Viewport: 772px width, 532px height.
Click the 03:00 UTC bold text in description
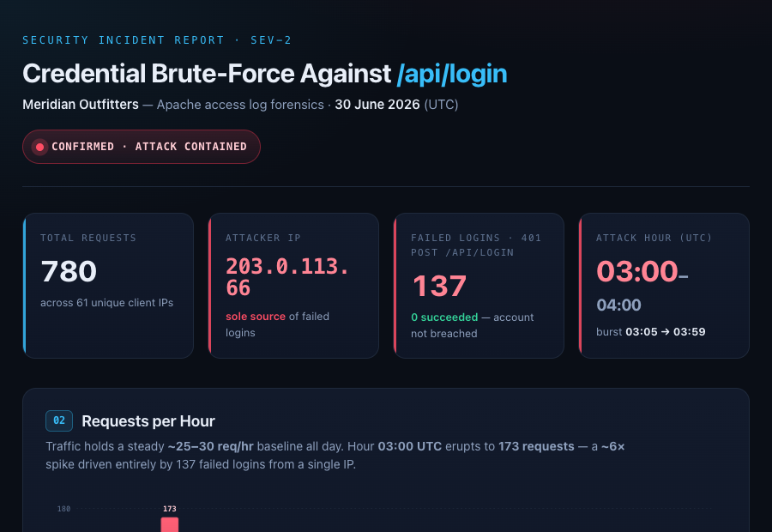[410, 446]
